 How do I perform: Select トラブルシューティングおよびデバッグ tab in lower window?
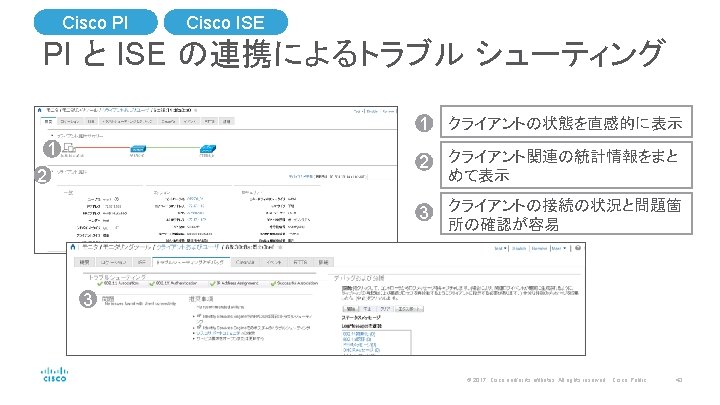190,262
